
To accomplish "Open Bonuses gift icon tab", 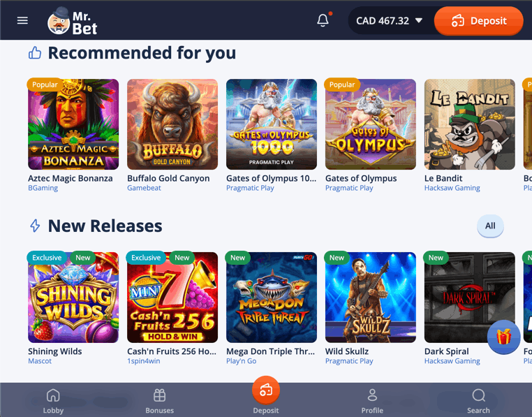I will coord(159,401).
